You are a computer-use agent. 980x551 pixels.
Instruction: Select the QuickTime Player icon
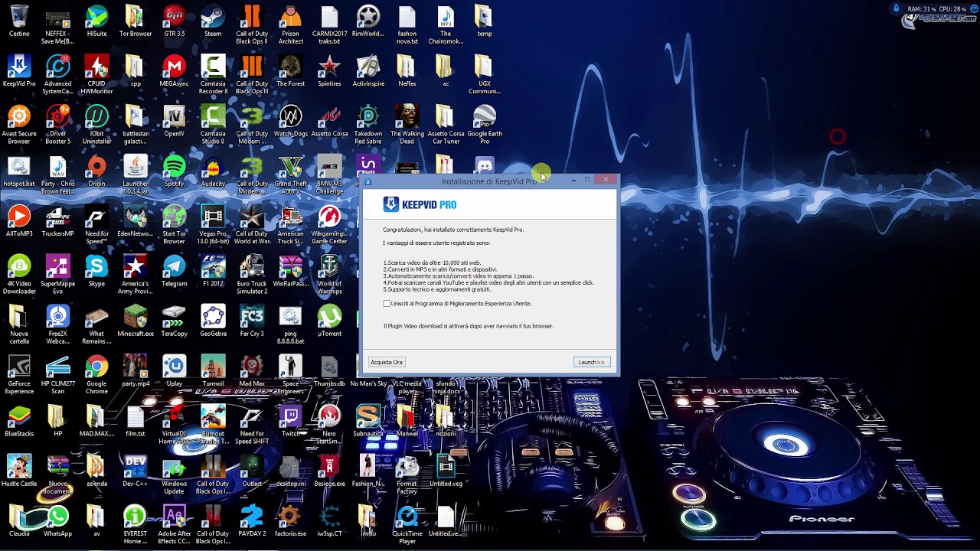coord(407,517)
